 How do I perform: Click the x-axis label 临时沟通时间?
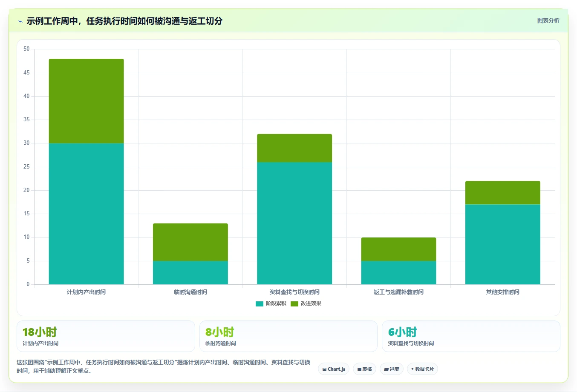(x=190, y=292)
